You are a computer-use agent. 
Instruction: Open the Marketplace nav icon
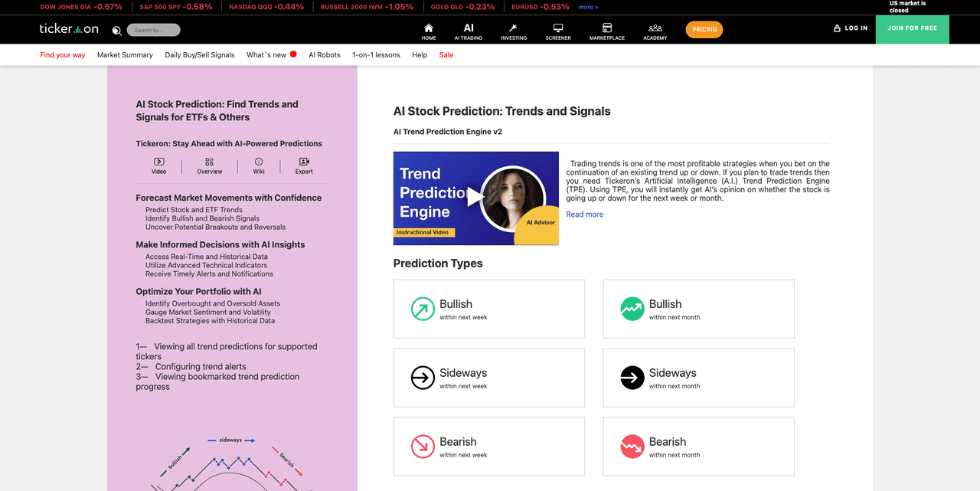click(607, 27)
